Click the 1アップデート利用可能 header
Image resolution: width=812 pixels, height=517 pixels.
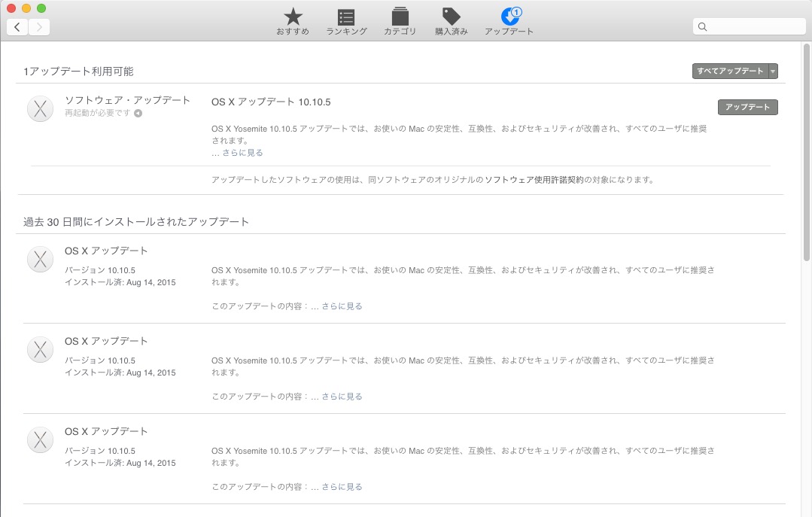pyautogui.click(x=78, y=71)
